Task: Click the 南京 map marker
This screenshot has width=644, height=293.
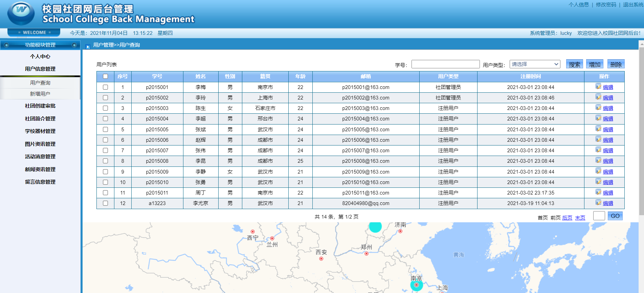Action: [x=417, y=285]
